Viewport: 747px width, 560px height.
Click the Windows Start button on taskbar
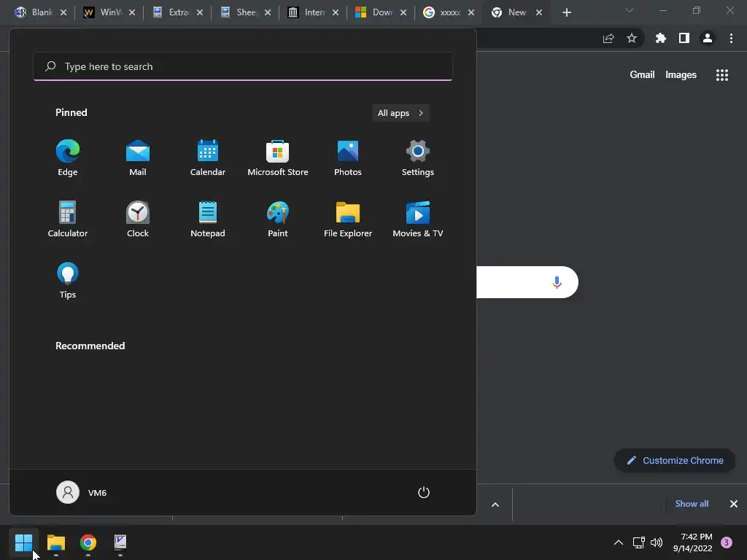[23, 542]
